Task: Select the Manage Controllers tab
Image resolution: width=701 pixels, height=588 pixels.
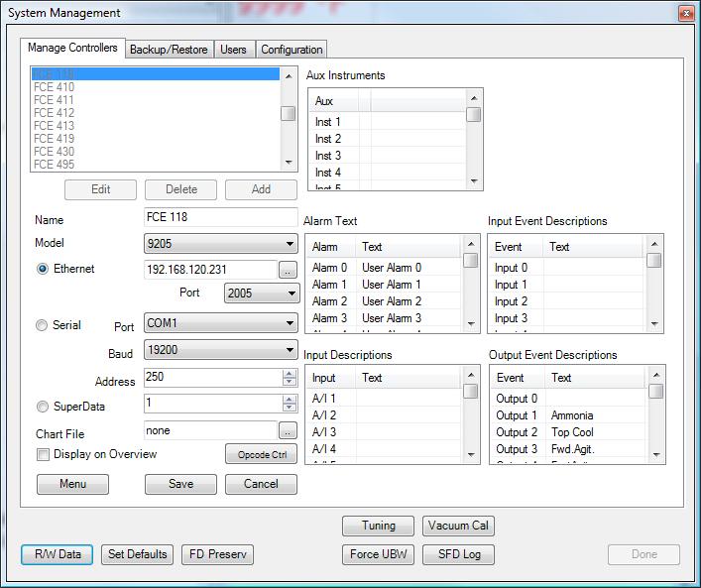Action: click(x=72, y=48)
